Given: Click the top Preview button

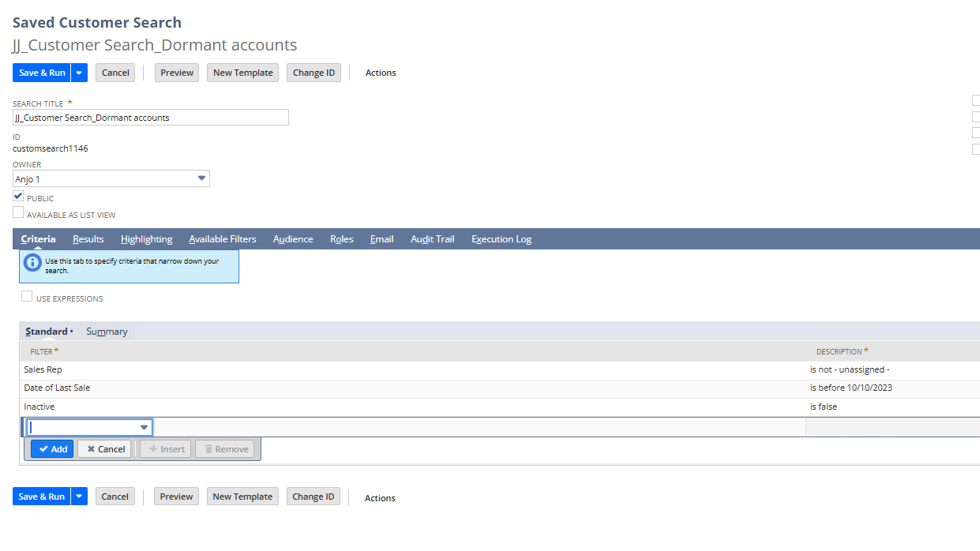Looking at the screenshot, I should point(177,73).
